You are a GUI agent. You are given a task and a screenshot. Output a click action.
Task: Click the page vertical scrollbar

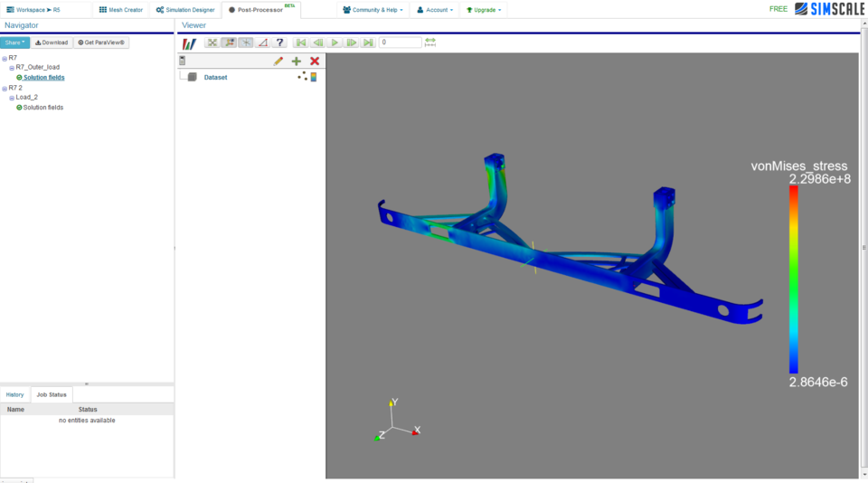[x=864, y=247]
